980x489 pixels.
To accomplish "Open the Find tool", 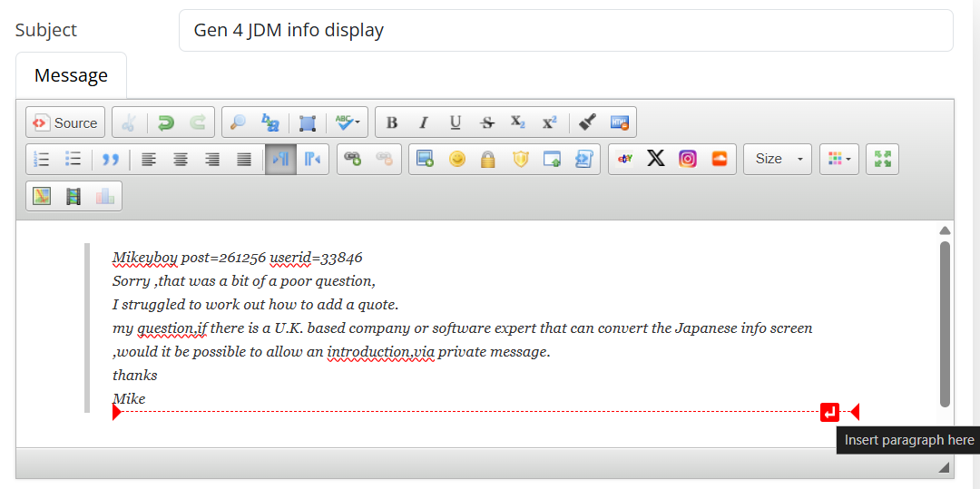I will click(238, 123).
